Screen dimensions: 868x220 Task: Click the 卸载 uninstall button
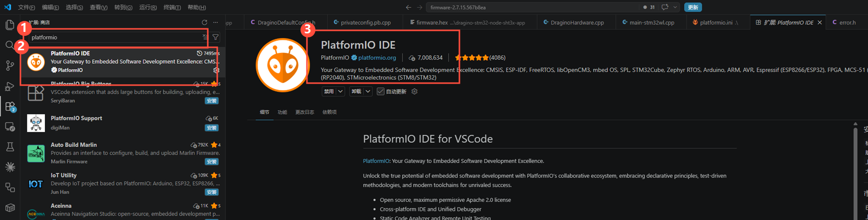[356, 92]
